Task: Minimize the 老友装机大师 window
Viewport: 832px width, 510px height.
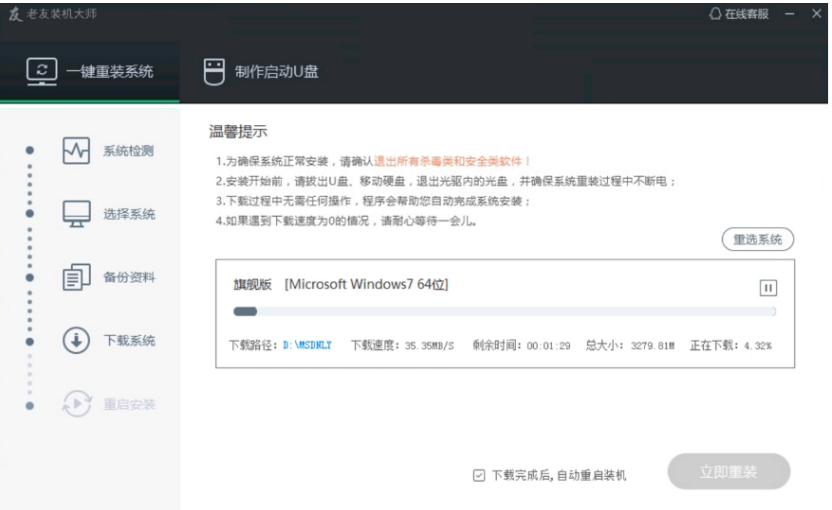Action: coord(790,14)
